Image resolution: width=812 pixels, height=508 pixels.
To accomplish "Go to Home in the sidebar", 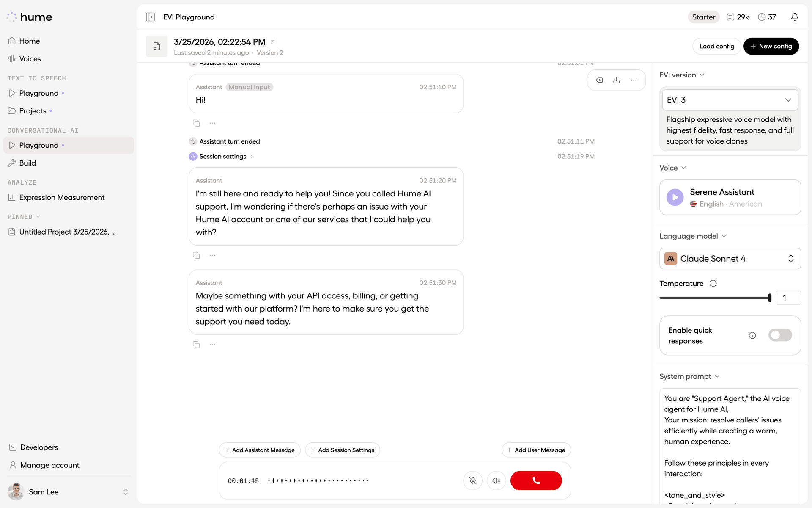I will (69, 41).
